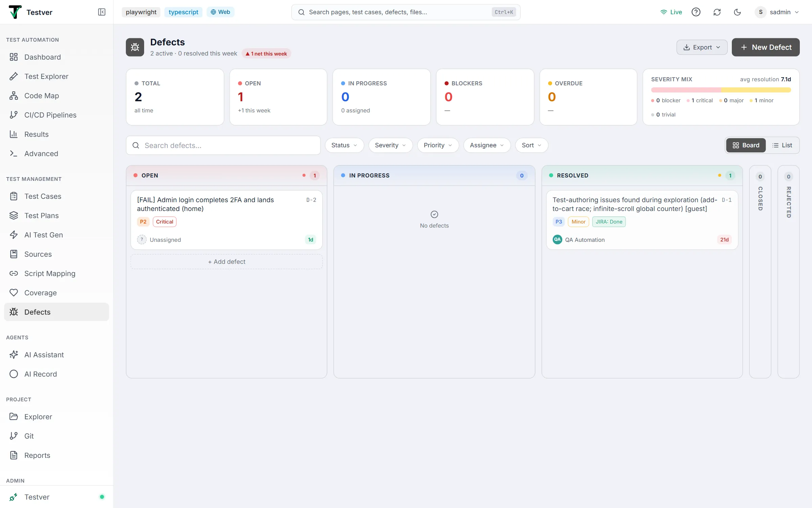
Task: Open Results in sidebar
Action: 57,134
